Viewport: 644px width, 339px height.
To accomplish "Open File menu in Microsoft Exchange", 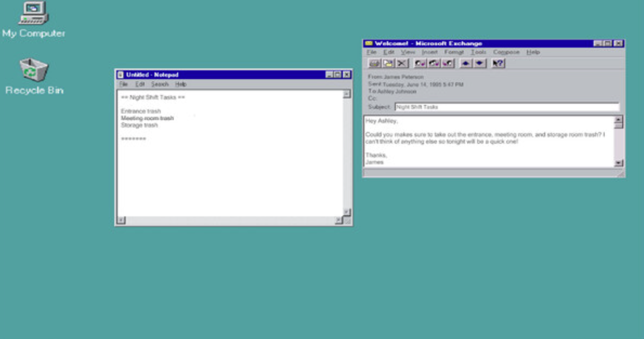I will click(372, 52).
